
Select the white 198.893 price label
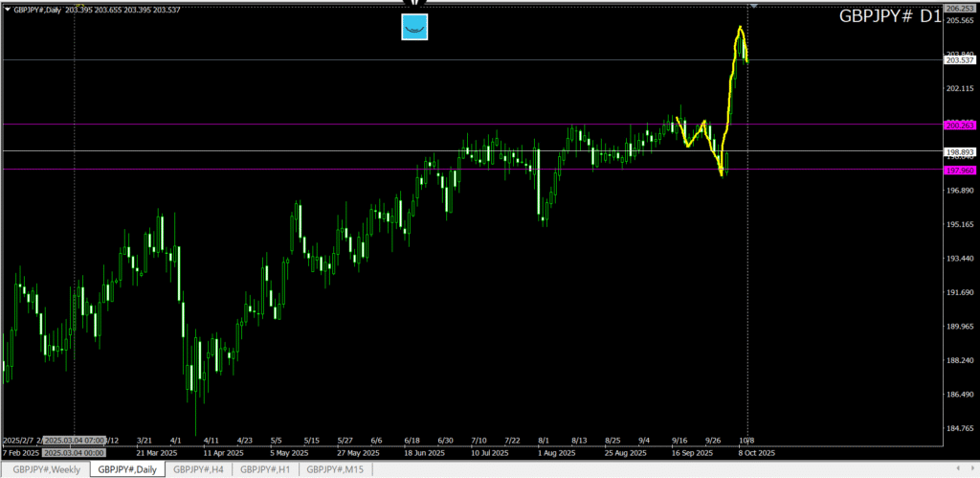pos(959,151)
